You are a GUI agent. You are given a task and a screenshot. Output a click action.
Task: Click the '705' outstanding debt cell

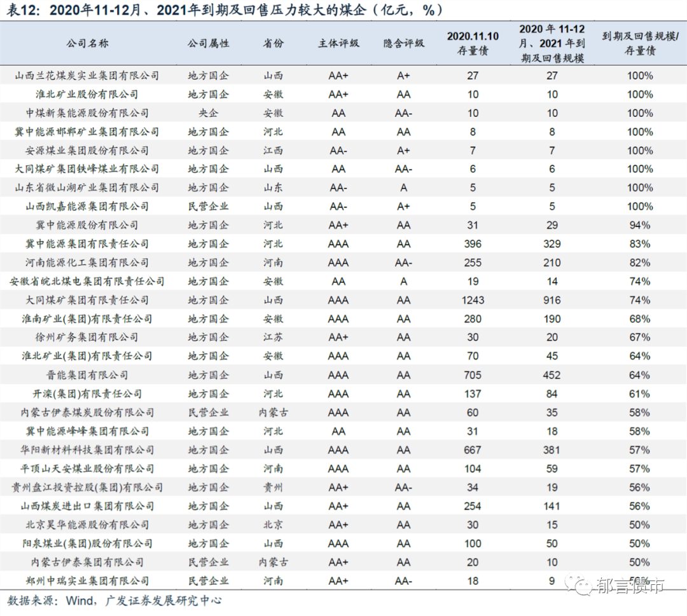[x=473, y=375]
